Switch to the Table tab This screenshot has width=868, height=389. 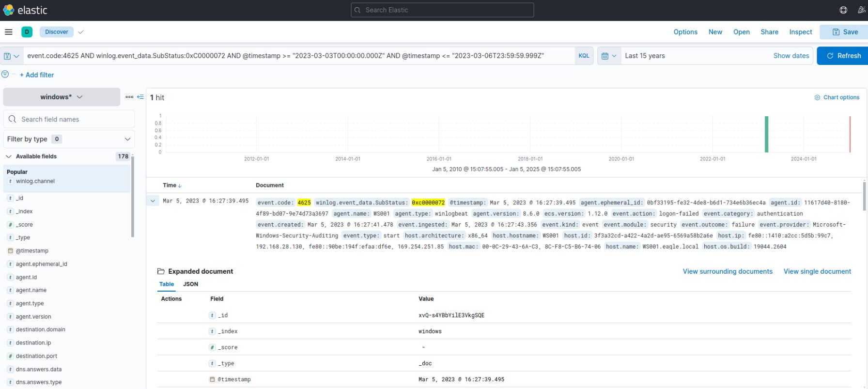click(x=166, y=284)
